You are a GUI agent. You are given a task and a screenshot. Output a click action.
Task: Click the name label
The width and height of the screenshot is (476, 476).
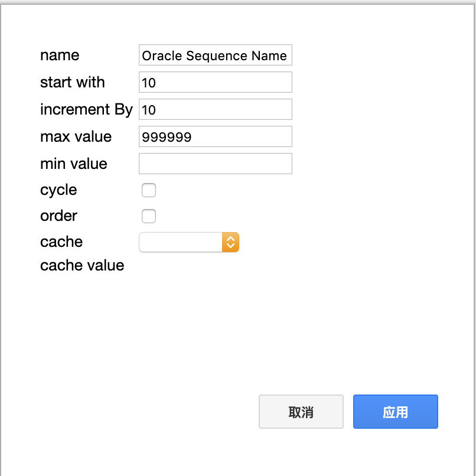point(60,56)
